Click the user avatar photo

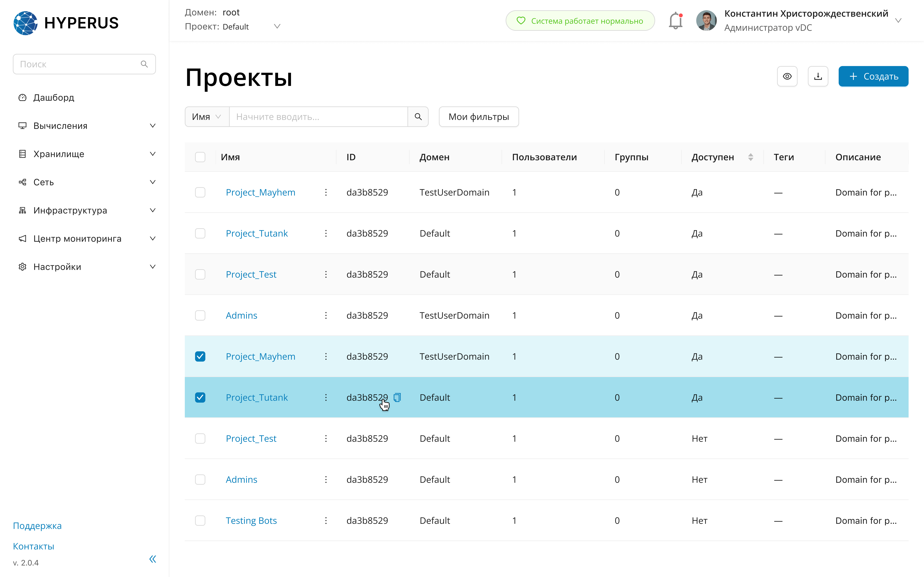[x=706, y=21]
